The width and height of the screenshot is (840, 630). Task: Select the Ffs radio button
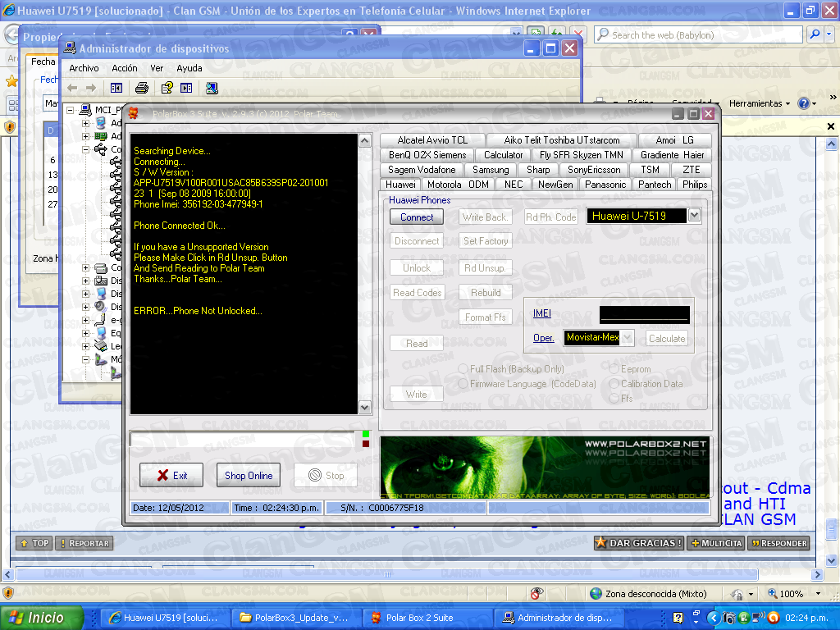click(614, 398)
